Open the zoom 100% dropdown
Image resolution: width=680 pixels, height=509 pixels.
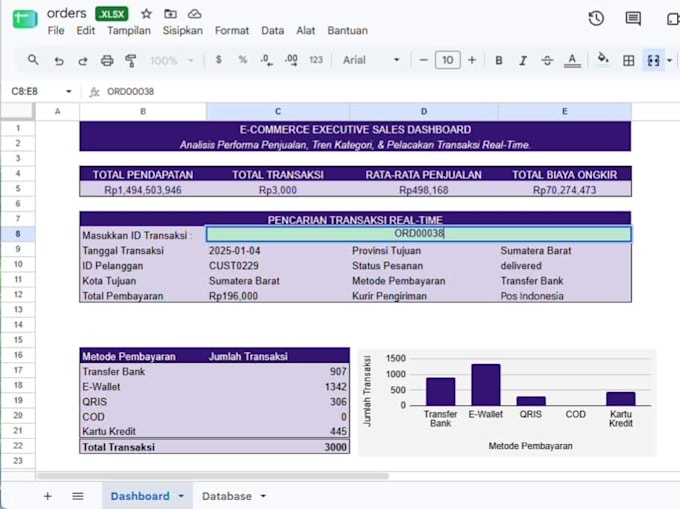[x=172, y=60]
